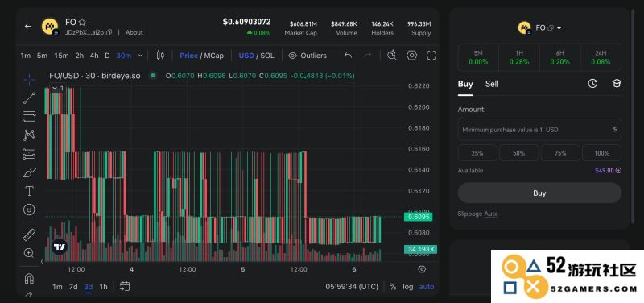Open the emoji sticker tool

[x=29, y=210]
